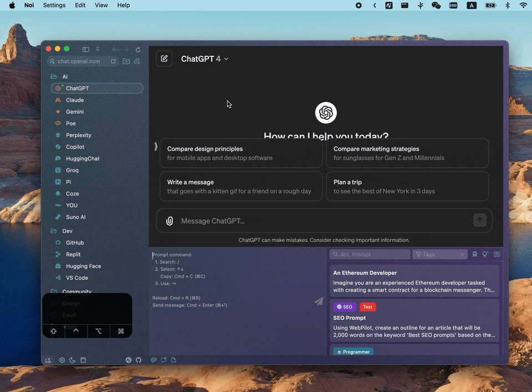The height and width of the screenshot is (392, 532).
Task: Click the Wi-Fi icon in menu bar
Action: (523, 5)
